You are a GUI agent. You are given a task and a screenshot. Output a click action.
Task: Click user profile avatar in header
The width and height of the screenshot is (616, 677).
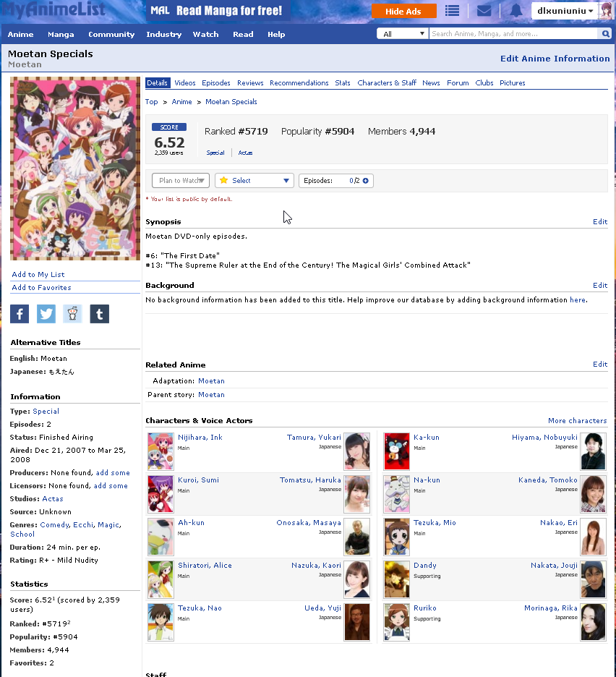click(x=606, y=11)
